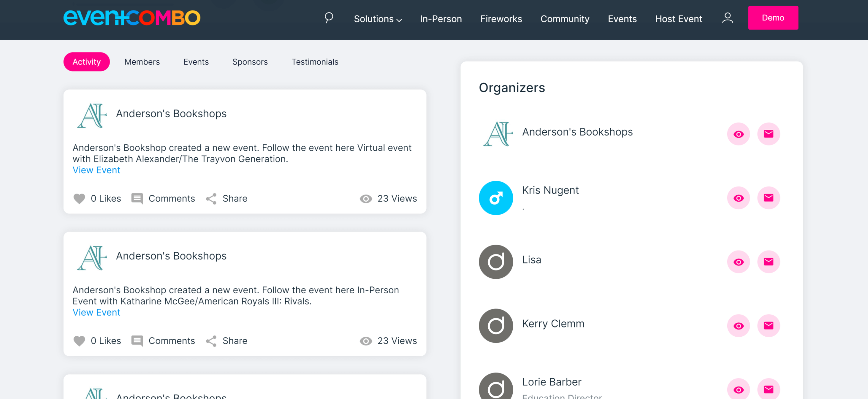Open the user account profile icon
The width and height of the screenshot is (868, 399).
727,18
